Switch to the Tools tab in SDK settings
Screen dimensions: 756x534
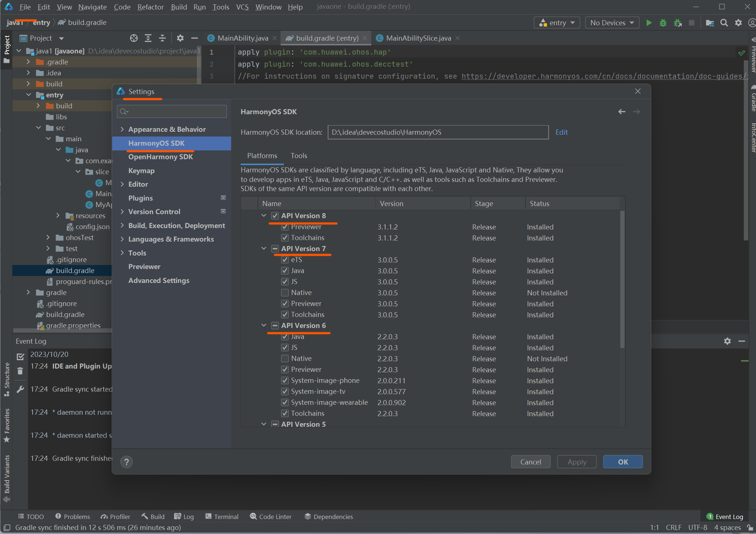(x=298, y=156)
